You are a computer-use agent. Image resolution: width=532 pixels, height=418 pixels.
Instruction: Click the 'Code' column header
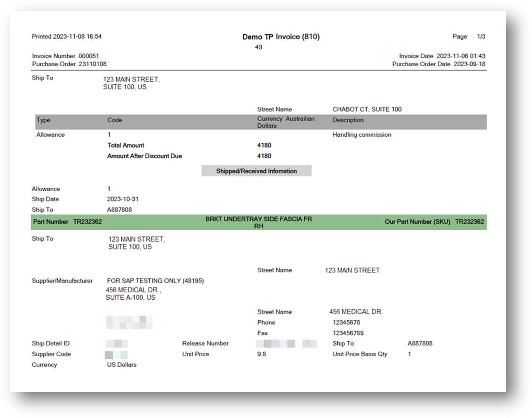(x=115, y=120)
